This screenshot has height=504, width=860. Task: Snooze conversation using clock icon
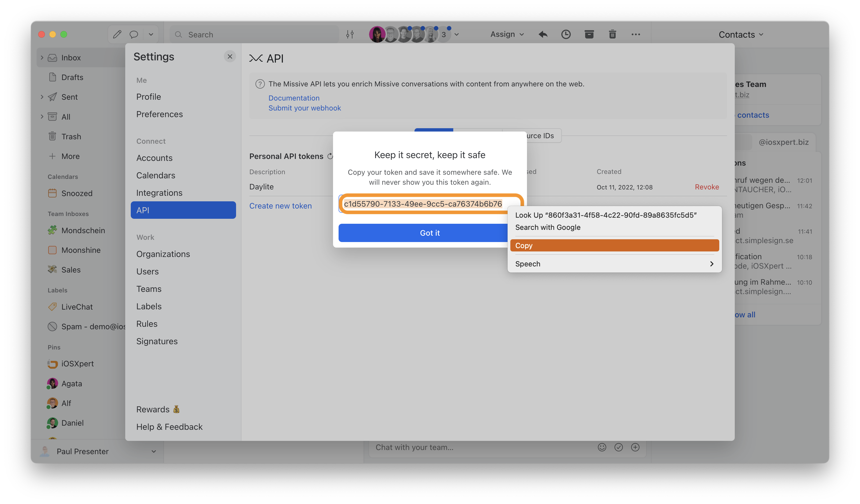(x=566, y=34)
